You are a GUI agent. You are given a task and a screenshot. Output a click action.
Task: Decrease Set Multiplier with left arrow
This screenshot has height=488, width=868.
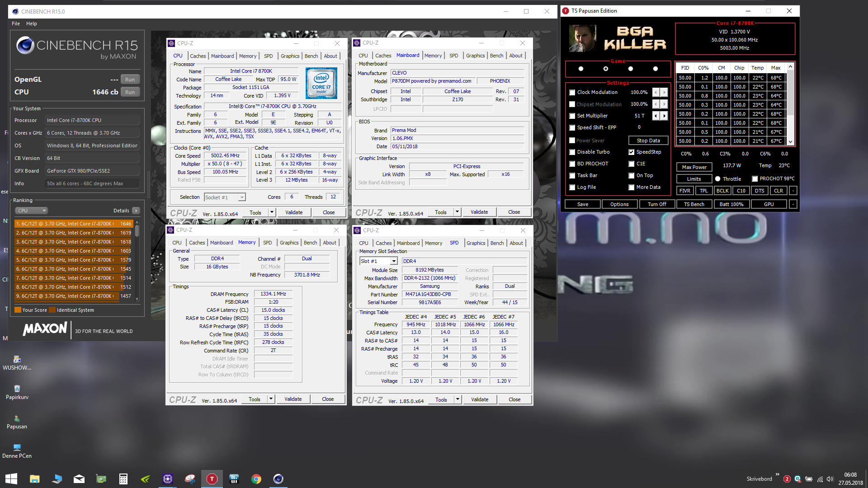pyautogui.click(x=656, y=116)
